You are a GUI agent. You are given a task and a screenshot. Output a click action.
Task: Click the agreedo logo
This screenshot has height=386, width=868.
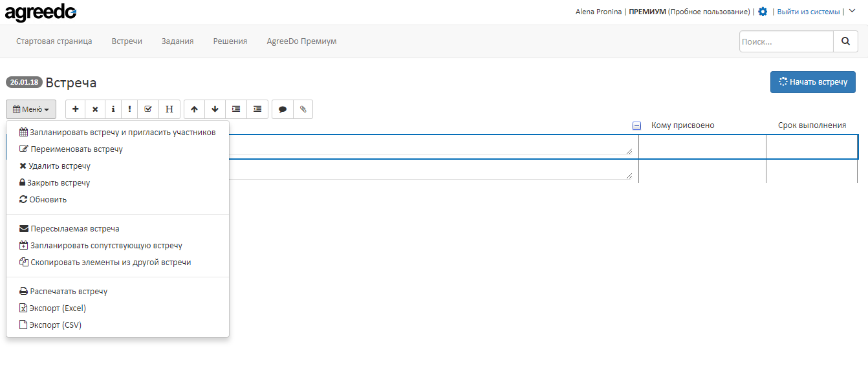tap(41, 12)
